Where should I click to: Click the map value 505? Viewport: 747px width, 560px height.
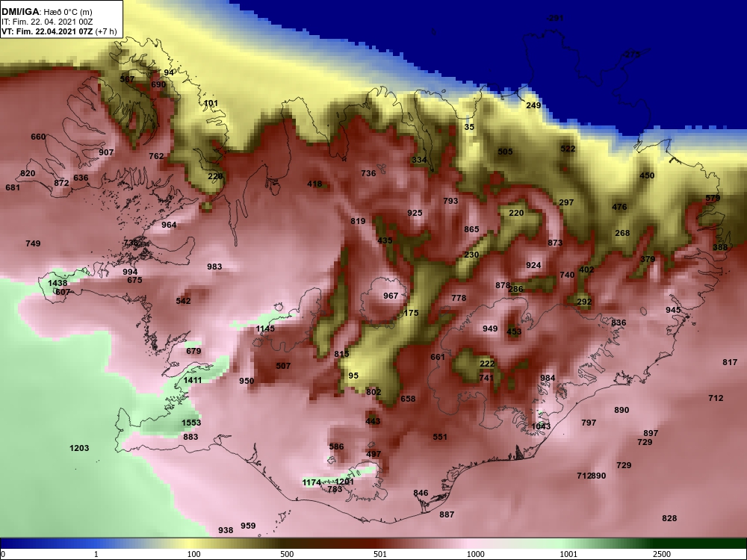505,152
